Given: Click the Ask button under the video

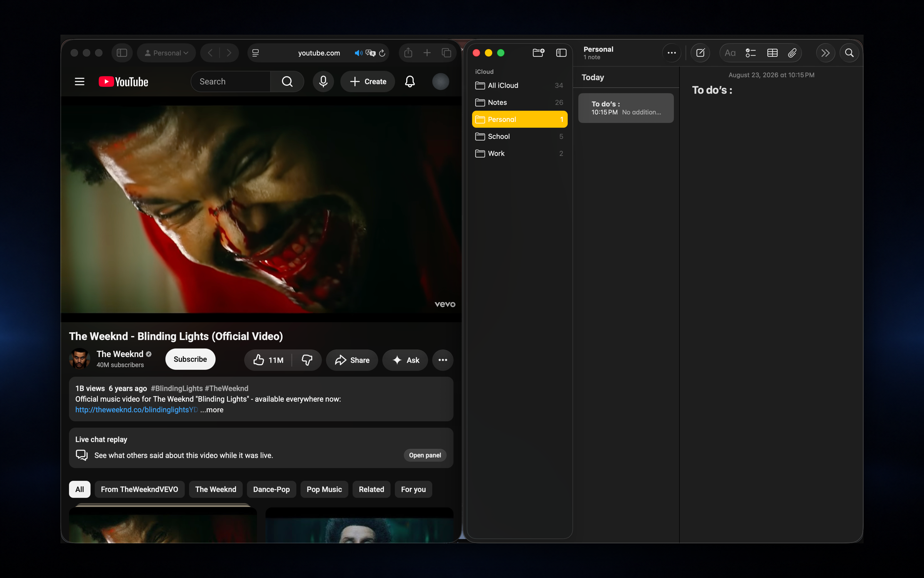Looking at the screenshot, I should tap(405, 360).
